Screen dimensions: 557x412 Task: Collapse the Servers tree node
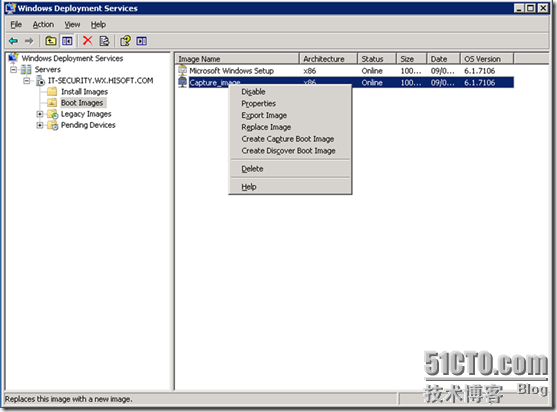(13, 69)
